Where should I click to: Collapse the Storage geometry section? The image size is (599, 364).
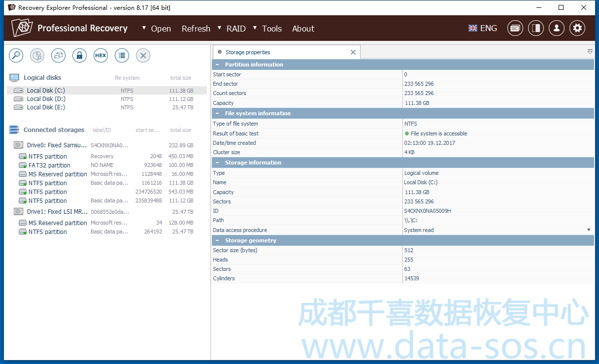click(x=217, y=240)
